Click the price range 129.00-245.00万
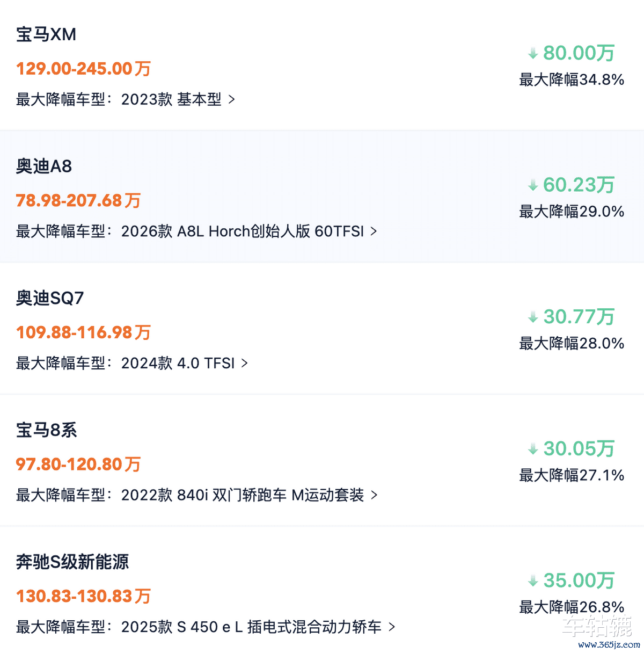Image resolution: width=644 pixels, height=653 pixels. 83,69
